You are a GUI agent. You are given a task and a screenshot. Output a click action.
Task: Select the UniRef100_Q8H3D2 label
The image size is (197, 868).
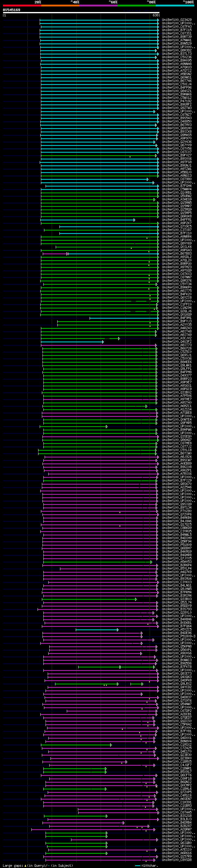[176, 50]
